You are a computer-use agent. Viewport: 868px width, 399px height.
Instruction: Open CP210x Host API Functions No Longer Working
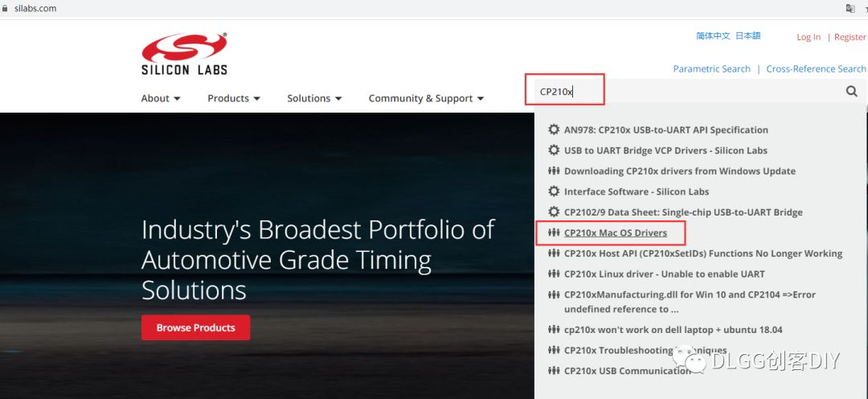coord(703,253)
